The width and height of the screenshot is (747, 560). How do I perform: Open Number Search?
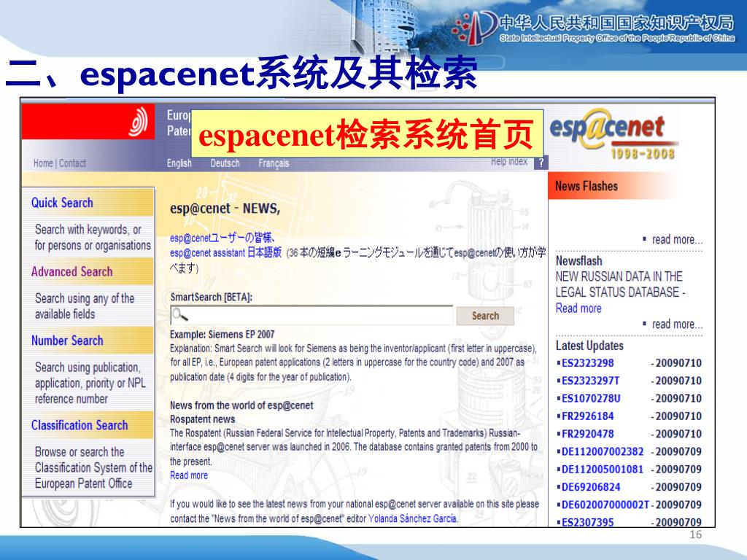[67, 341]
